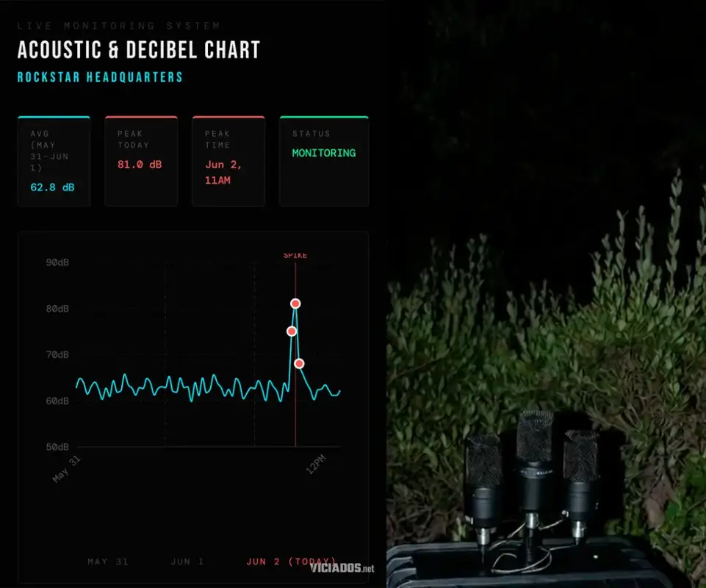Select the Peak Time Jun 2, 11AM card
This screenshot has height=588, width=706.
(228, 161)
